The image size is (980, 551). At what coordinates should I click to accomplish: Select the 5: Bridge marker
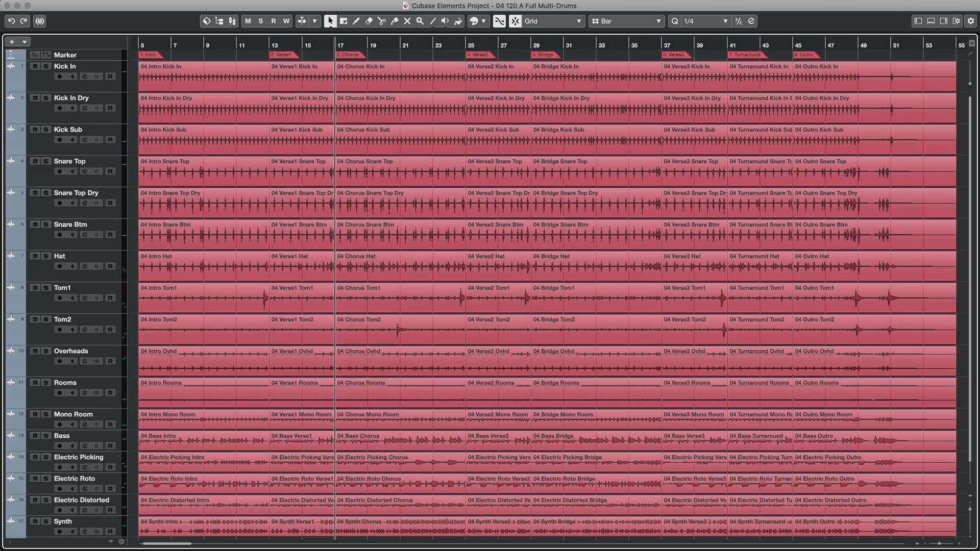point(546,55)
